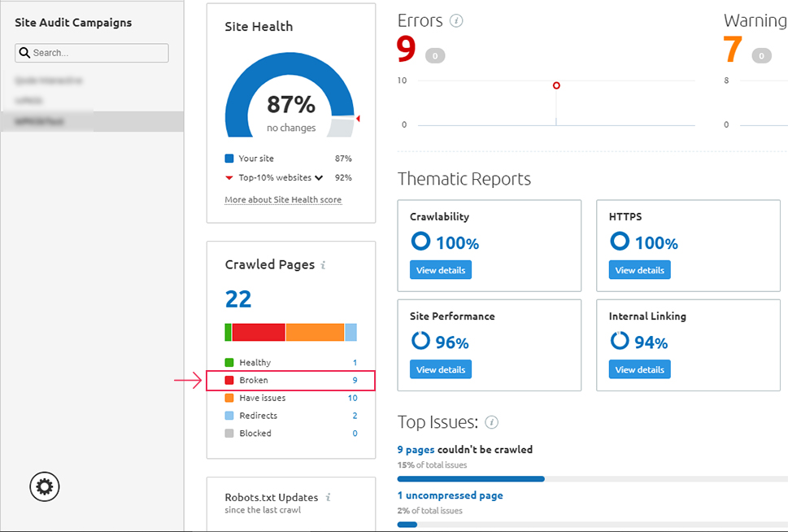Image resolution: width=788 pixels, height=532 pixels.
Task: Click the gray counter badge beside Warnings
Action: pos(761,55)
